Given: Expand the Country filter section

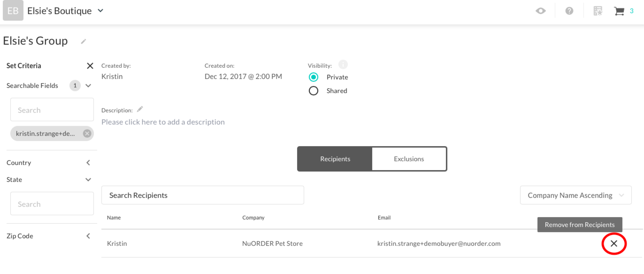Looking at the screenshot, I should pyautogui.click(x=88, y=163).
